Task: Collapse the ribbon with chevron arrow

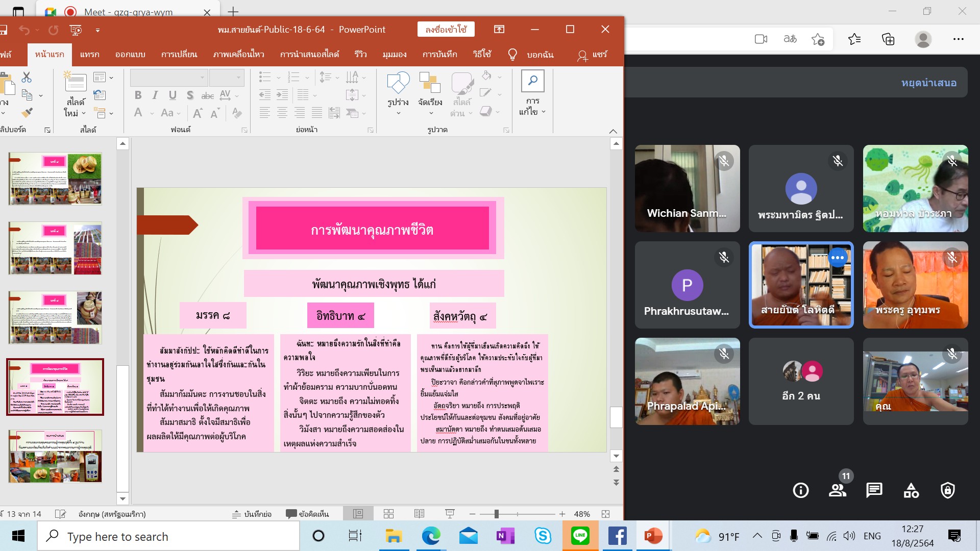Action: click(613, 131)
